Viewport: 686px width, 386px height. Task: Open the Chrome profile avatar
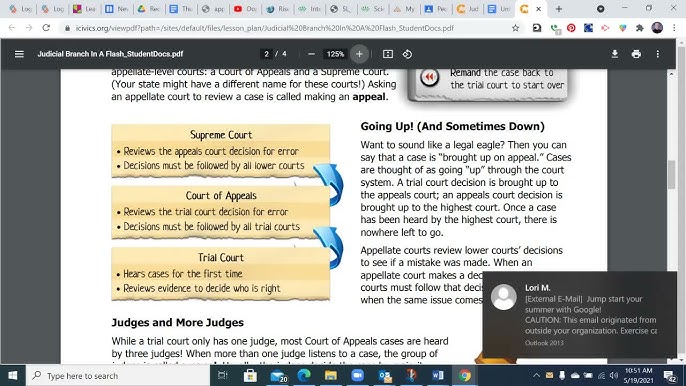pyautogui.click(x=657, y=28)
